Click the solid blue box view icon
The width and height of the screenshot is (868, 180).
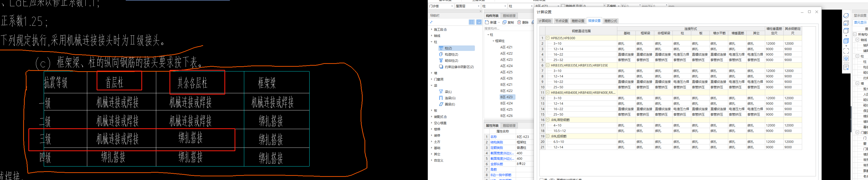846,41
